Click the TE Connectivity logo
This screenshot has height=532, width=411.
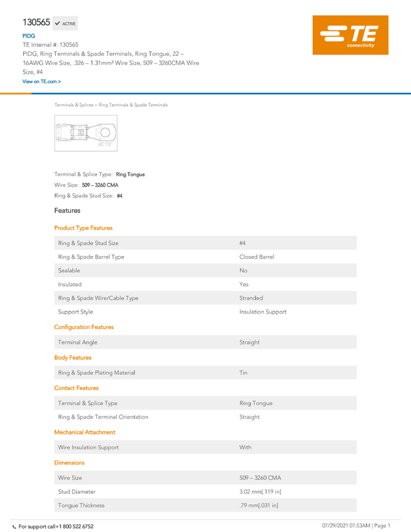(350, 35)
